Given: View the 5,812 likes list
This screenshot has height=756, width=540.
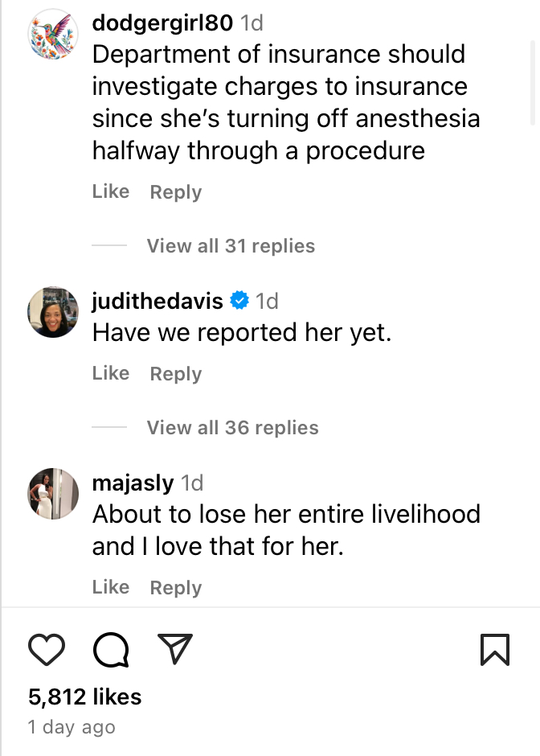Looking at the screenshot, I should coord(84,696).
